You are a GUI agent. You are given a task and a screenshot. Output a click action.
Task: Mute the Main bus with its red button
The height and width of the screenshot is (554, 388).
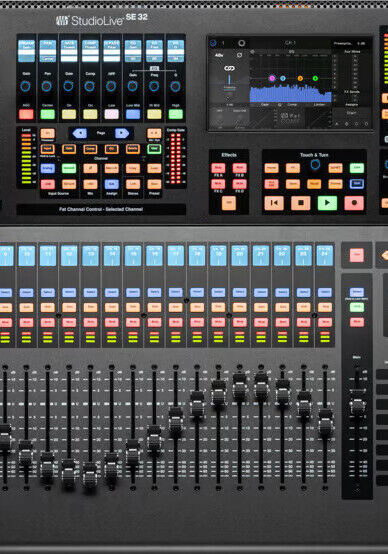(357, 322)
